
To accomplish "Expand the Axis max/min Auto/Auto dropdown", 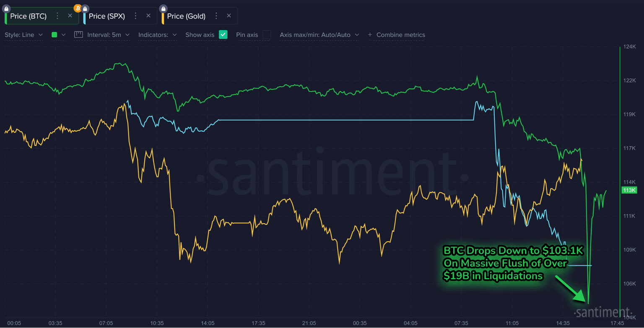I will coord(319,35).
